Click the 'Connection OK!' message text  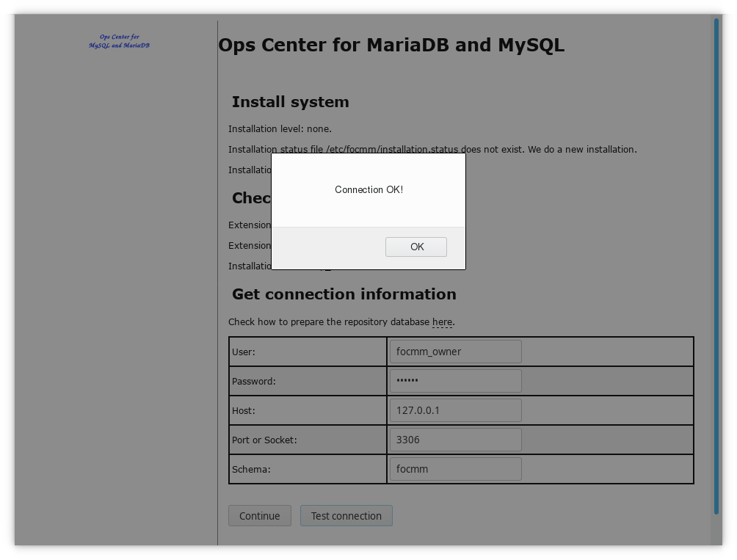369,189
